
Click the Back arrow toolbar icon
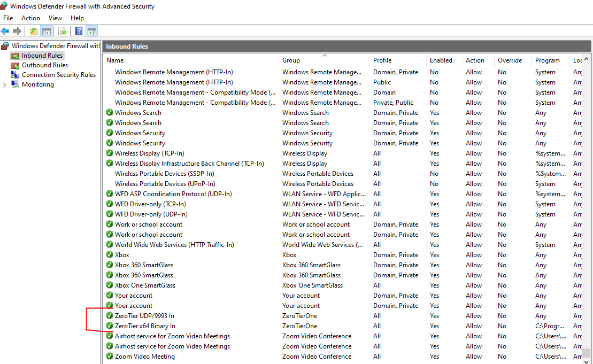[5, 32]
